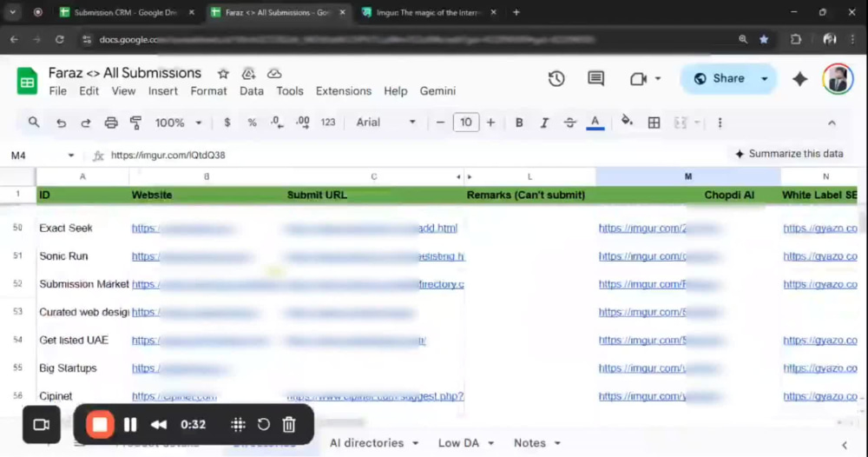Open the Extensions menu

click(x=343, y=91)
